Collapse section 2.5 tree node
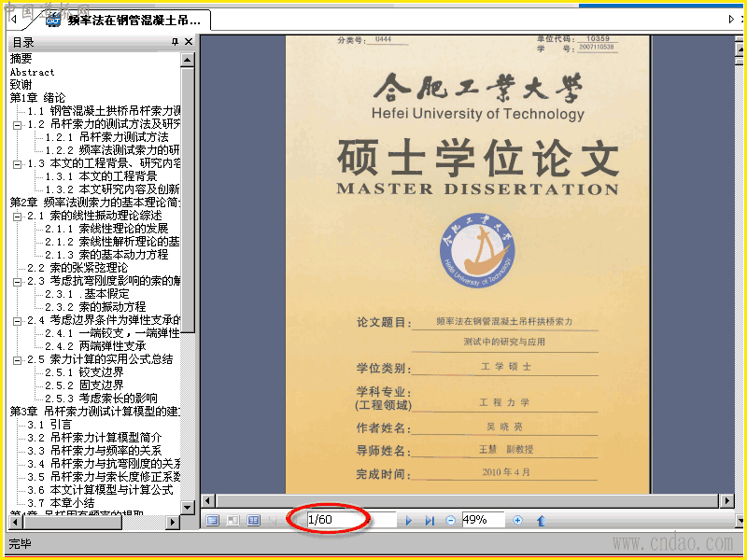This screenshot has height=560, width=747. pyautogui.click(x=17, y=360)
